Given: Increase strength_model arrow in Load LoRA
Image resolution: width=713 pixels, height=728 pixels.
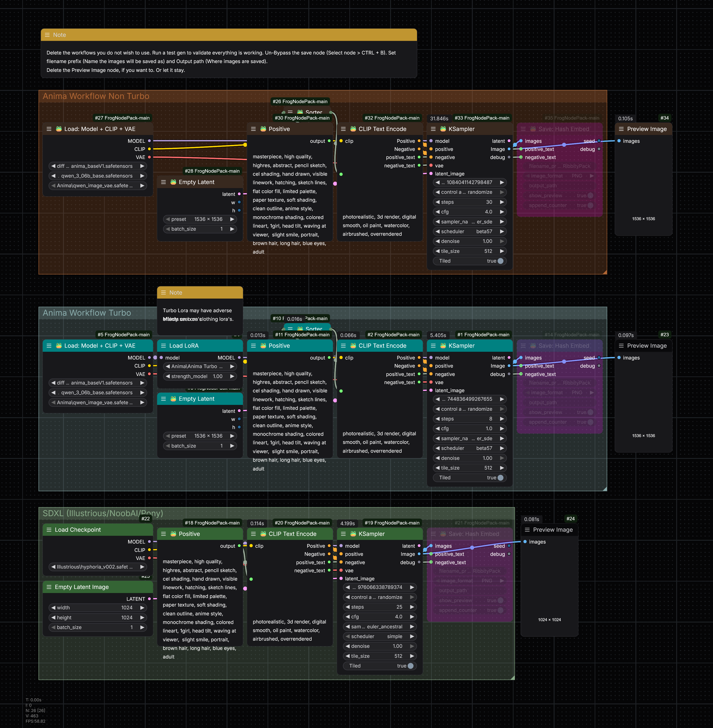Looking at the screenshot, I should tap(232, 376).
